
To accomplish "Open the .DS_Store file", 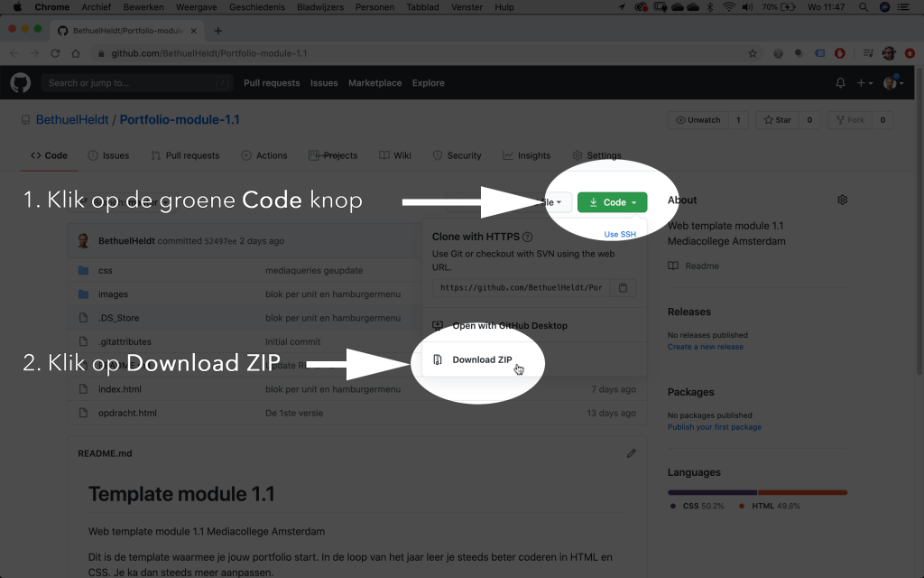I will [x=118, y=318].
